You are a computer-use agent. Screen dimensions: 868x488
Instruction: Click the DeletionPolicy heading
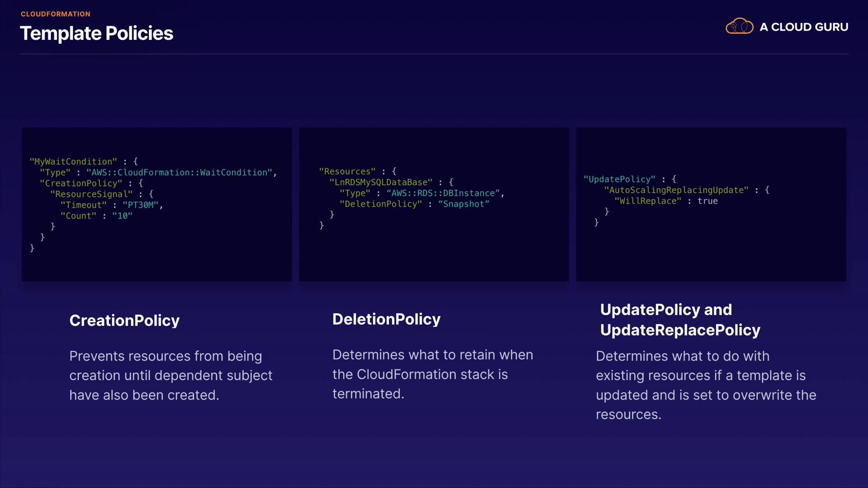[x=386, y=319]
